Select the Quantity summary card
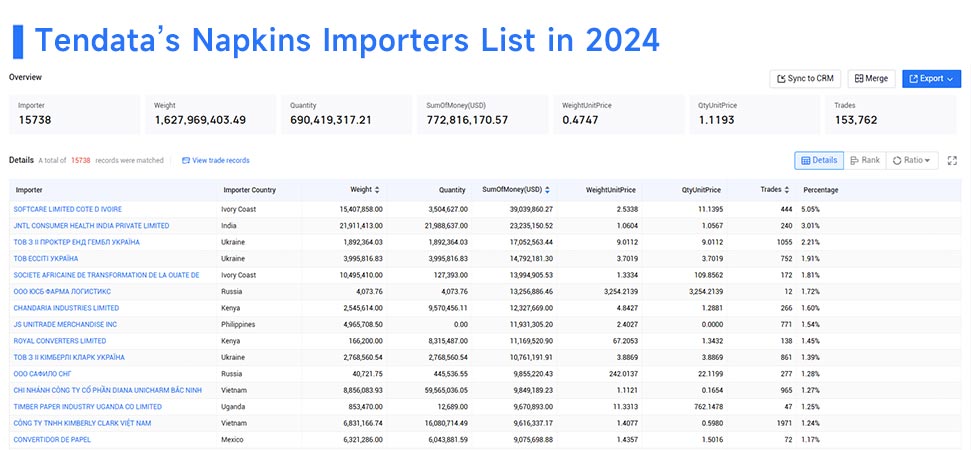The image size is (971, 450). point(347,115)
